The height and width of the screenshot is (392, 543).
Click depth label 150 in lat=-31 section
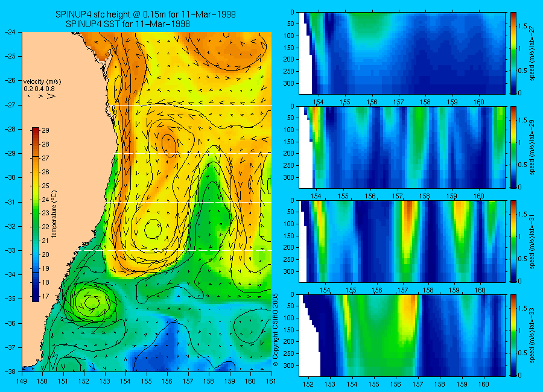point(290,236)
